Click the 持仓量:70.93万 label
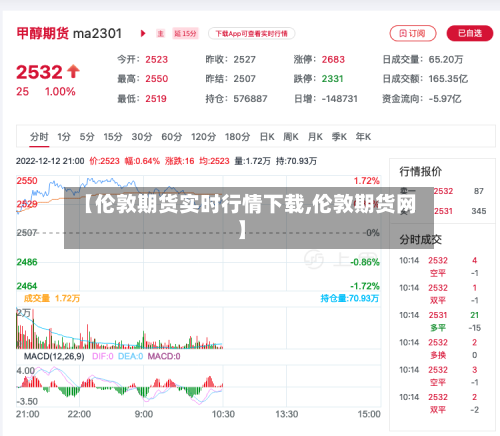The height and width of the screenshot is (436, 500). click(x=350, y=298)
